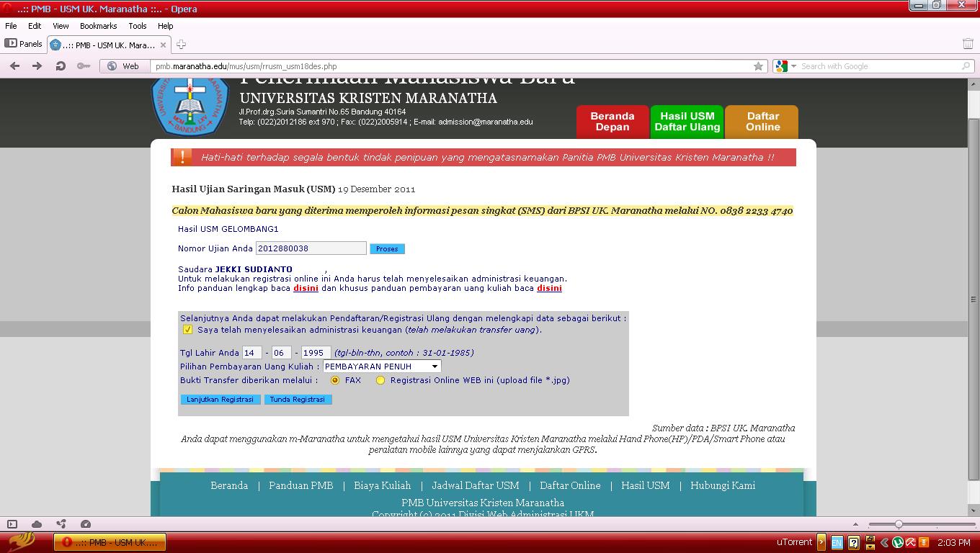Click birth day field 14
This screenshot has width=980, height=553.
[251, 353]
